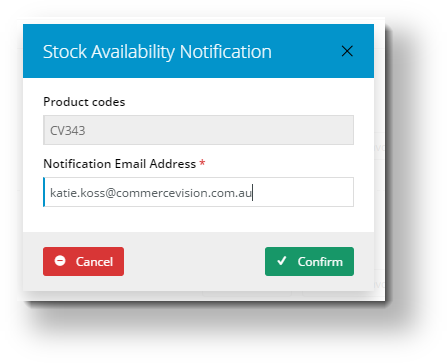Click the word Confirm on the green button
The image size is (448, 364).
[x=320, y=262]
